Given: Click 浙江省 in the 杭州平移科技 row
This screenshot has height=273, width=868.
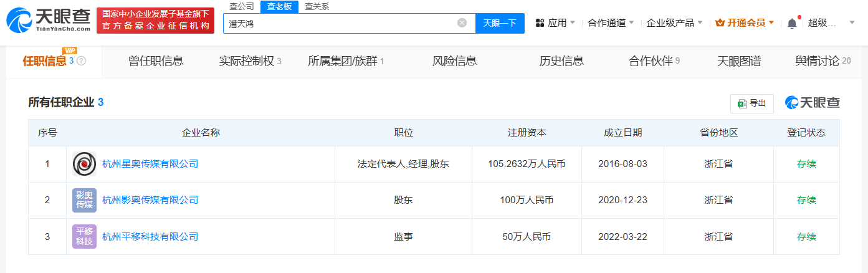Looking at the screenshot, I should pyautogui.click(x=718, y=236).
